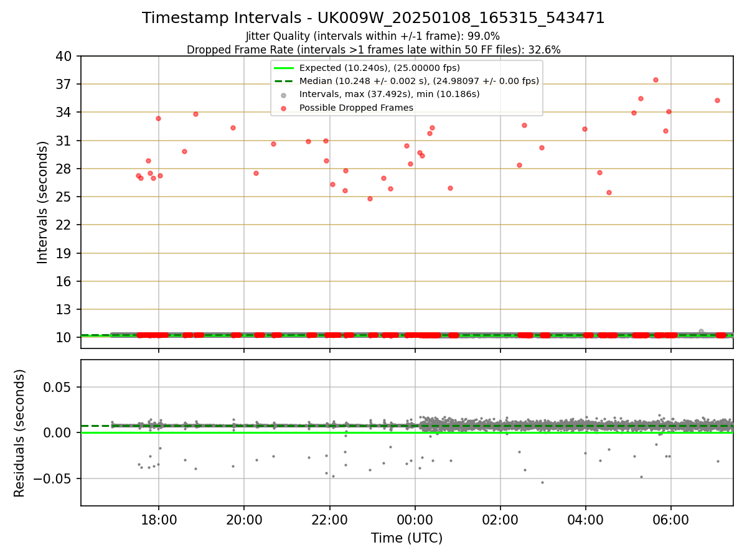Click legend entry 'Possible Dropped Frames'
The width and height of the screenshot is (747, 560).
click(356, 108)
